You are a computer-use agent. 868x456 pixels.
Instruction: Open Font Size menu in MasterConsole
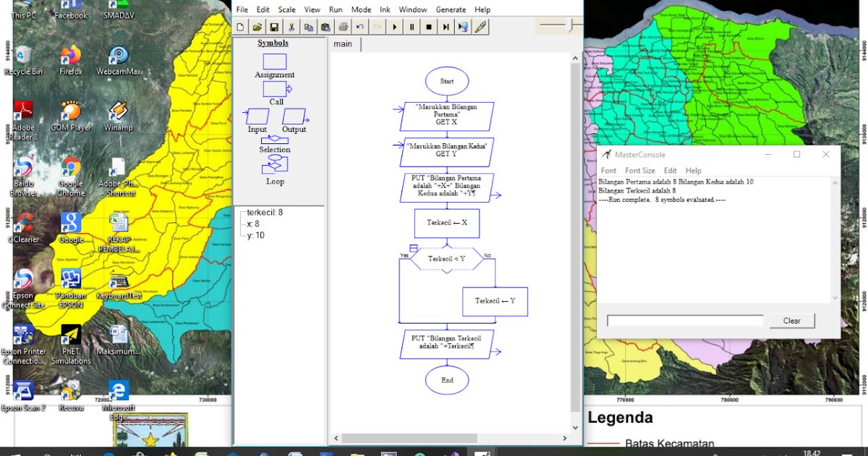(640, 171)
